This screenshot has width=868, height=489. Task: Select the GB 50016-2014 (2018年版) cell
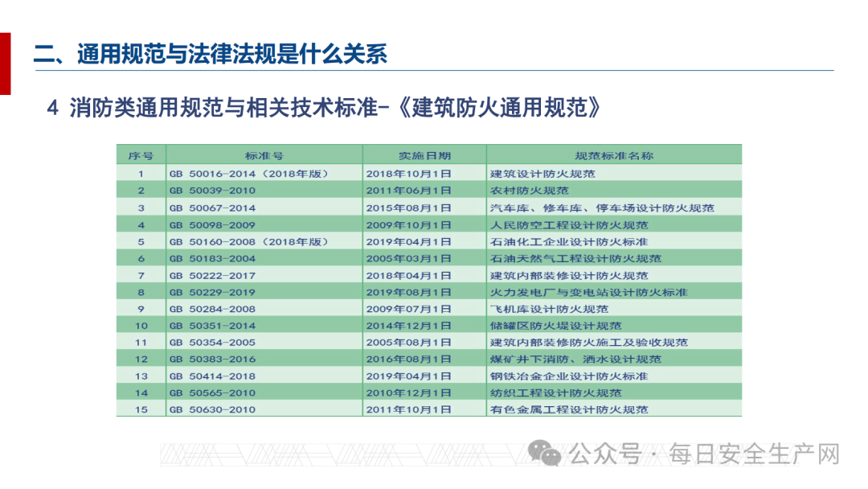248,174
